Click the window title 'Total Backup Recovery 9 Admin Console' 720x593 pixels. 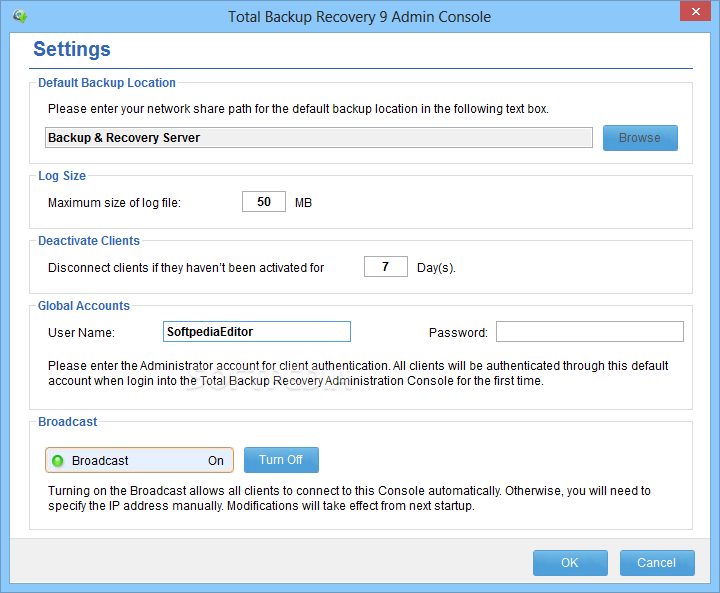pos(360,17)
